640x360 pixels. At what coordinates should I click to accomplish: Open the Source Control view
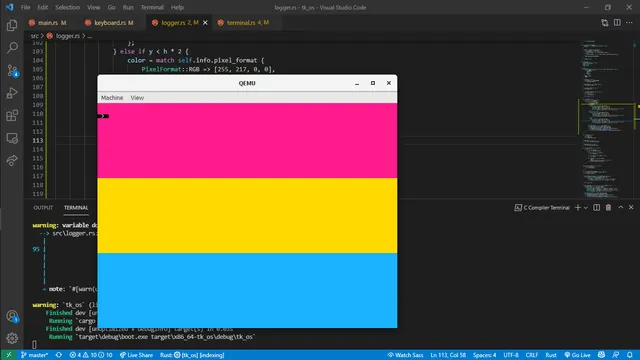click(x=12, y=71)
